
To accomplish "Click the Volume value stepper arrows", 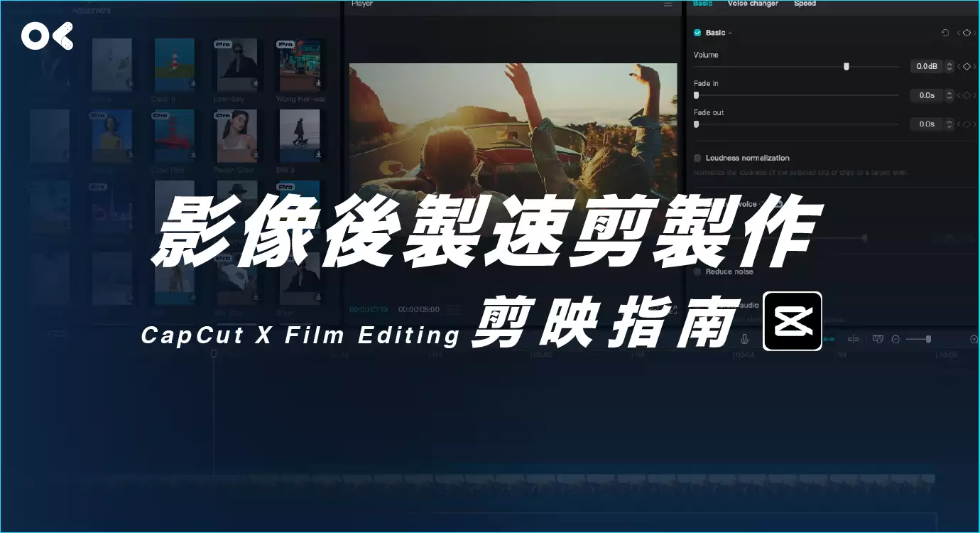I will (949, 66).
